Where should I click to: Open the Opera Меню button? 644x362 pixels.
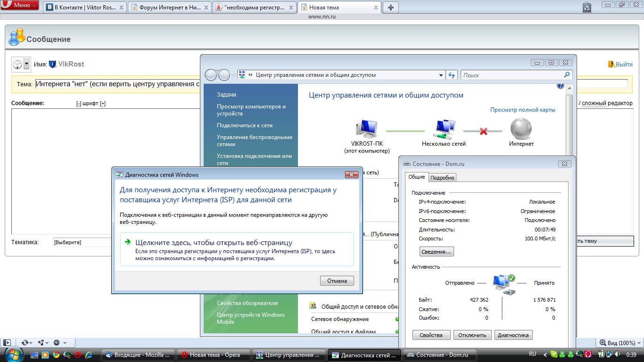click(20, 5)
